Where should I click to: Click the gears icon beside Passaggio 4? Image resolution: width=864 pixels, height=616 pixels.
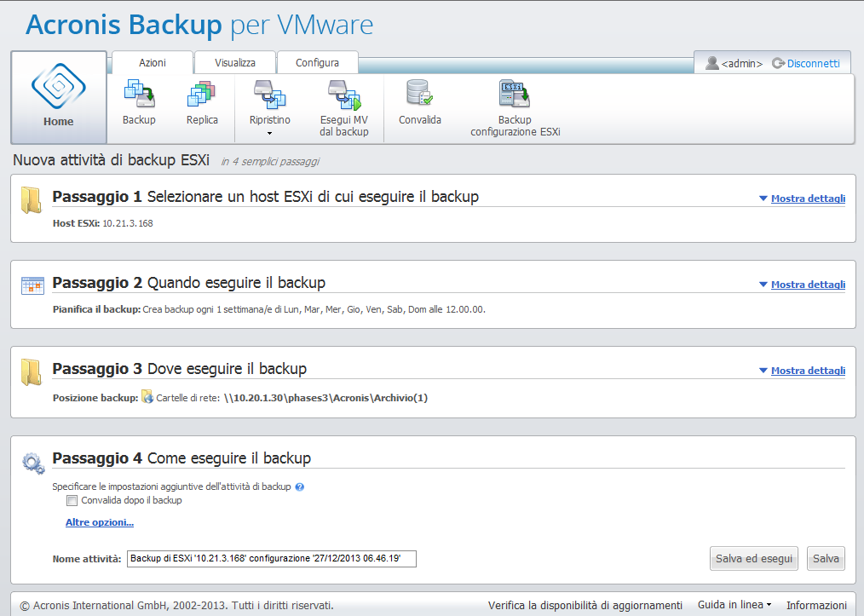[x=33, y=463]
